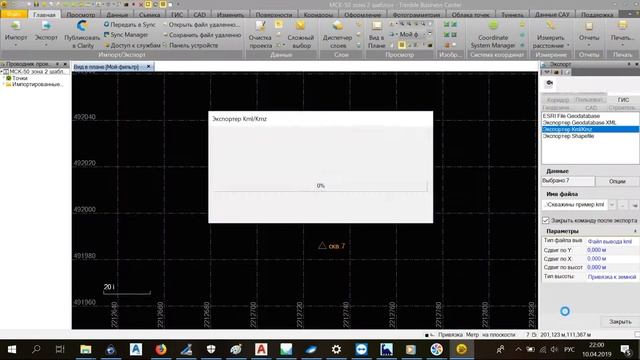Viewport: 640px width, 360px height.
Task: Collapse the Параметры section
Action: pos(635,231)
